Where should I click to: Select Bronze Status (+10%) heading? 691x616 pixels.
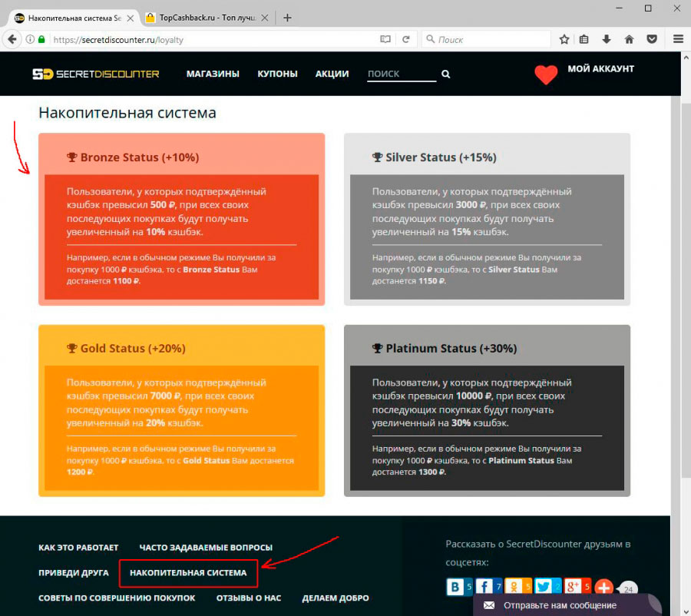[139, 157]
